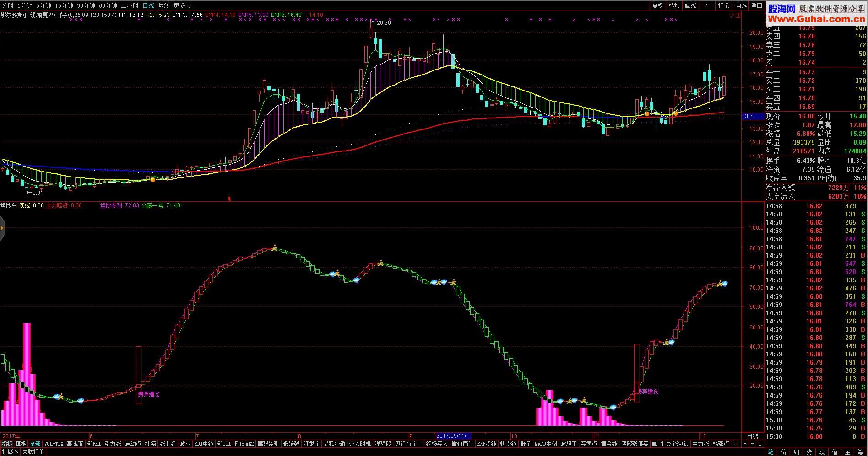This screenshot has height=457, width=868.
Task: Click the diamond icon above the price axis
Action: click(732, 16)
